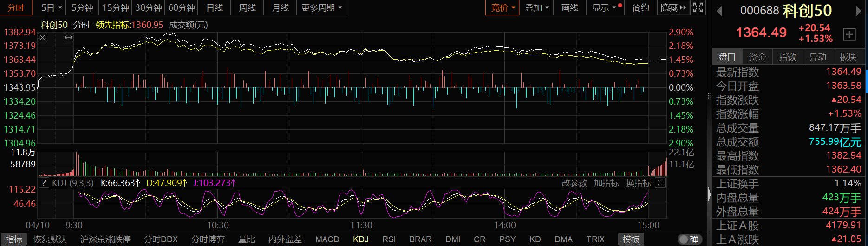
Task: Add 科创50 to watchlist with plus icon
Action: (x=849, y=34)
